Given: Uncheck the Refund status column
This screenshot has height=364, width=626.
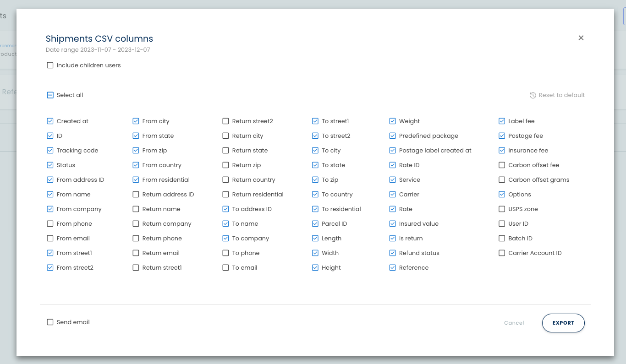Looking at the screenshot, I should [x=392, y=253].
